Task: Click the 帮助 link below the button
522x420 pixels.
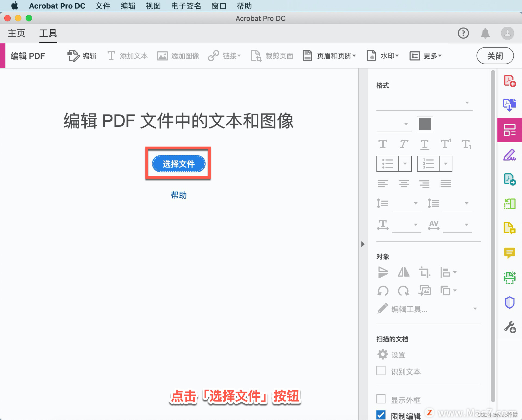Action: (x=179, y=195)
